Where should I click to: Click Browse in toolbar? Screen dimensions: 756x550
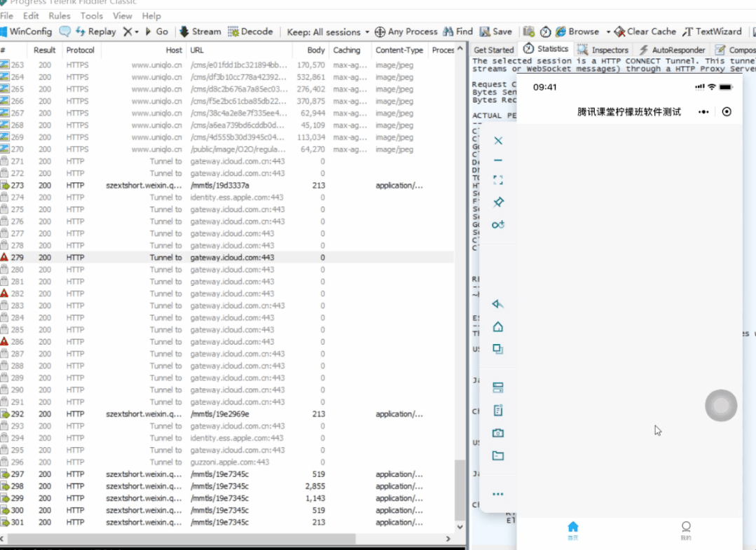pyautogui.click(x=577, y=32)
